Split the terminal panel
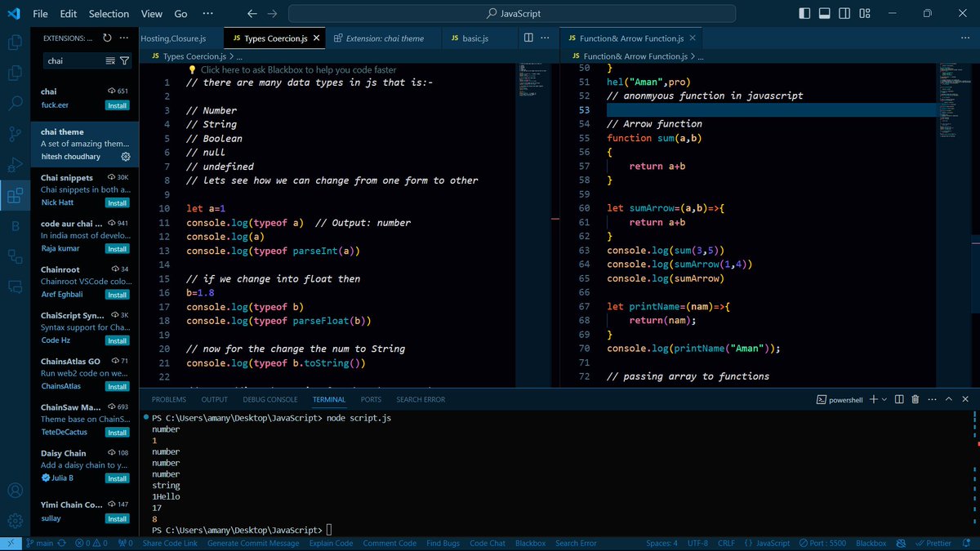The height and width of the screenshot is (551, 980). (899, 399)
